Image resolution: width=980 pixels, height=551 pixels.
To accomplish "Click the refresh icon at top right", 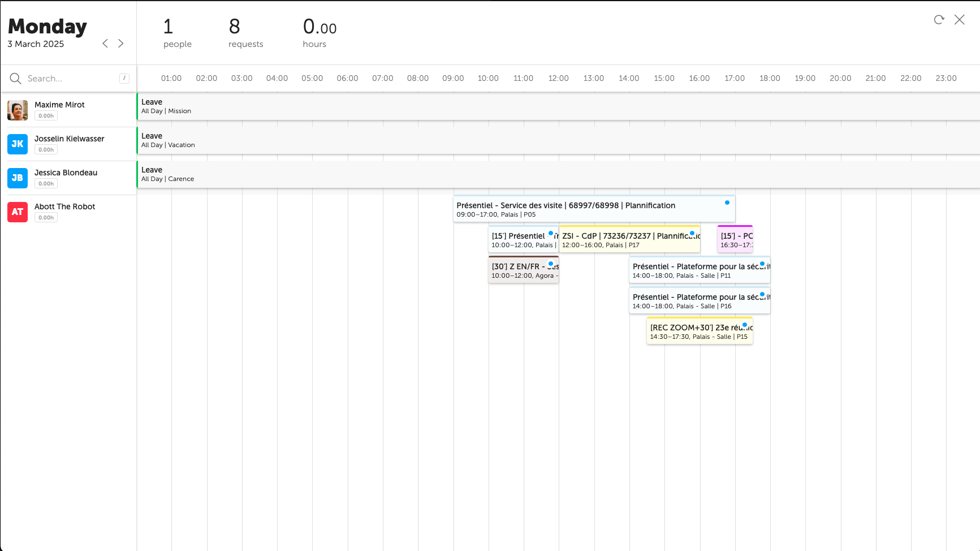I will pyautogui.click(x=939, y=20).
